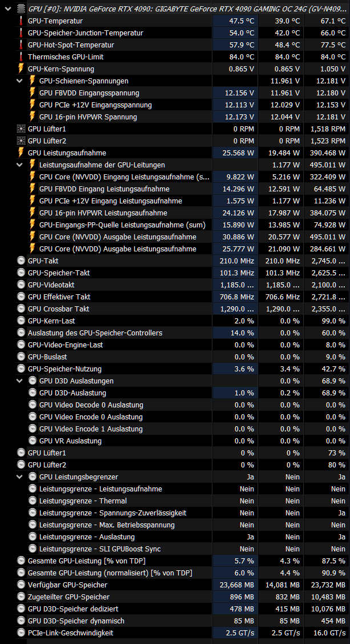Click the 23,668 MB available memory value
The image size is (350, 644).
click(237, 585)
